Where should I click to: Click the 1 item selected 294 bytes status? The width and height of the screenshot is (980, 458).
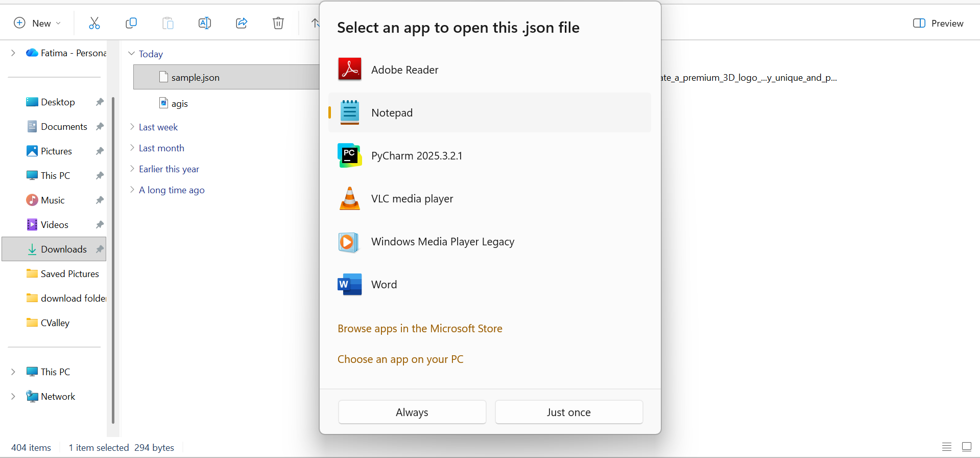click(122, 448)
